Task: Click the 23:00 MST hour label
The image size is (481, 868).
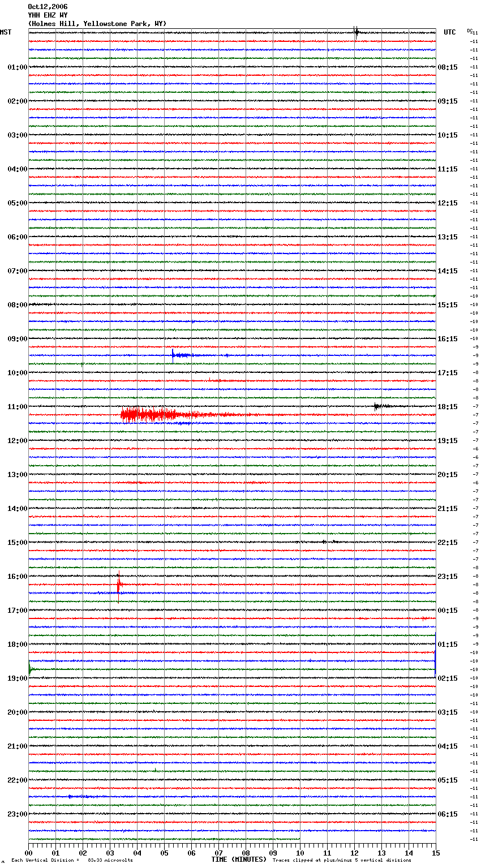Action: click(17, 814)
